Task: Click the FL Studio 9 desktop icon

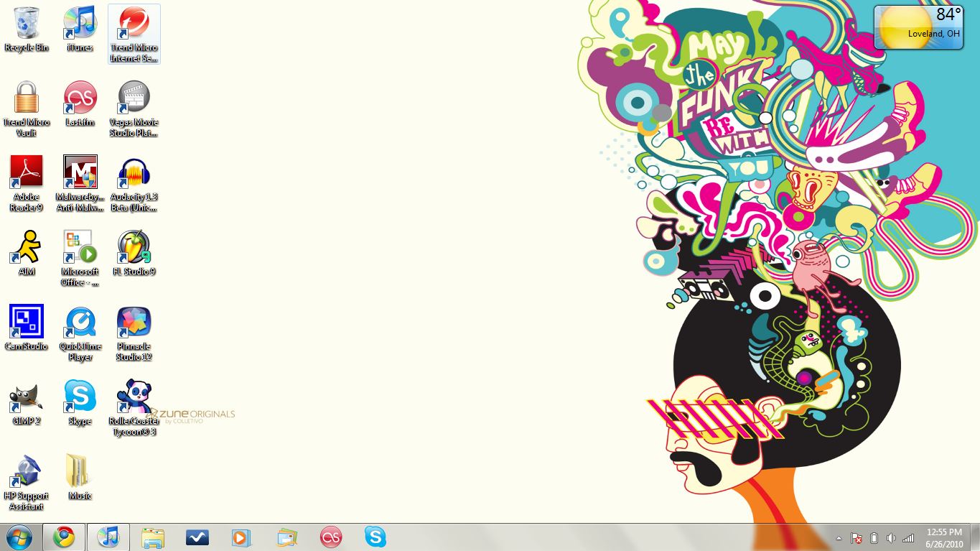Action: [134, 248]
